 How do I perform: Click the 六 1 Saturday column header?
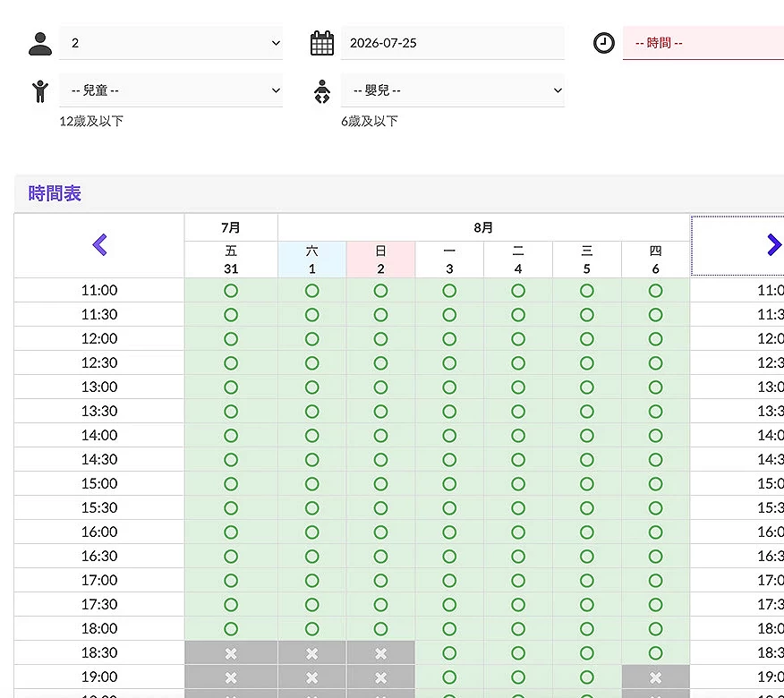(x=312, y=260)
